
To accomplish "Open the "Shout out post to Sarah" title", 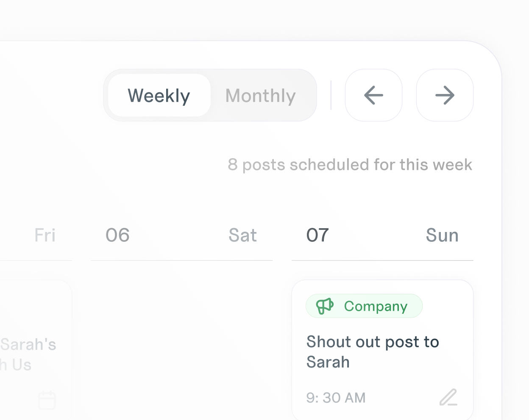I will (x=373, y=352).
